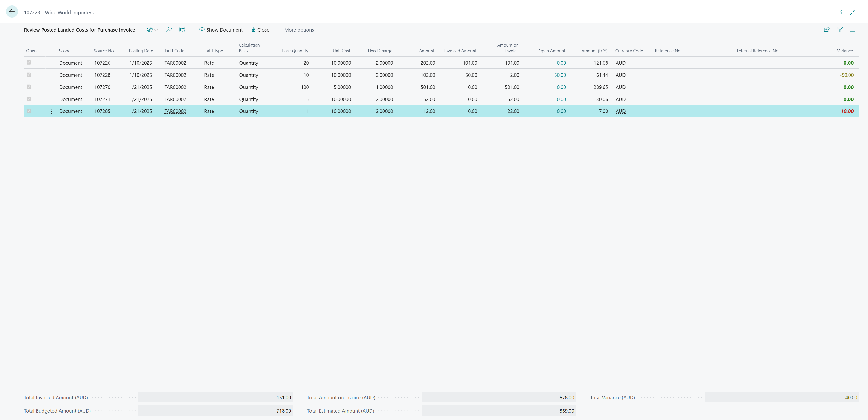Screen dimensions: 868x420
Task: Open the share icon at top right
Action: (826, 30)
